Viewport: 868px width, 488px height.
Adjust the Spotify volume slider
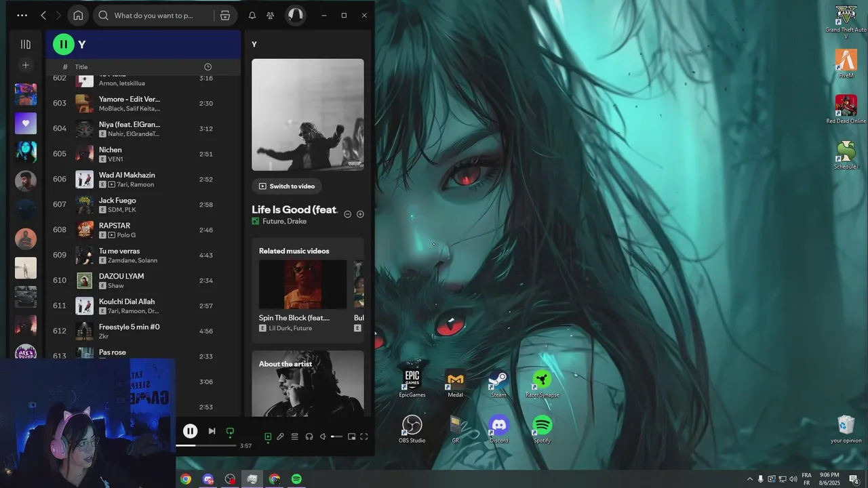coord(337,437)
